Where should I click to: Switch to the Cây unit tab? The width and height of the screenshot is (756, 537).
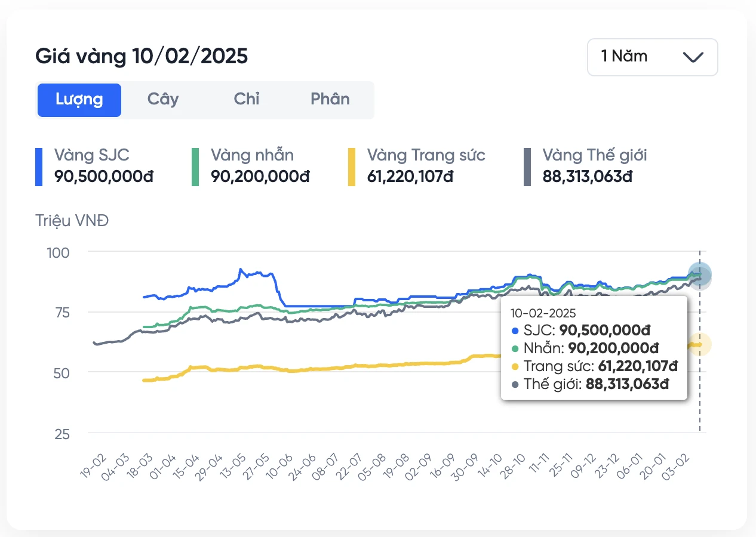pos(163,100)
